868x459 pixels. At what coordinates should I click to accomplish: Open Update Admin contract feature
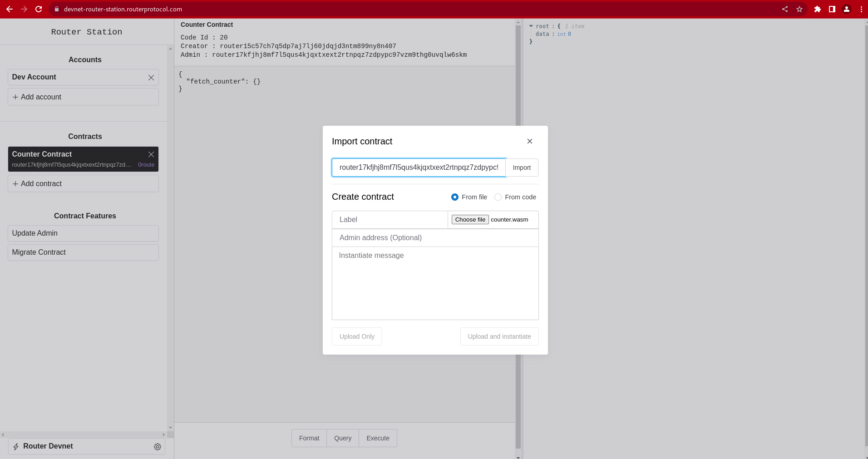click(x=83, y=233)
